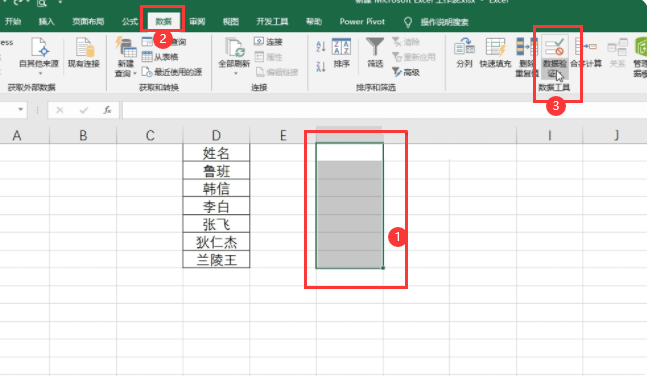Select cell containing 韩信
The height and width of the screenshot is (376, 647).
216,188
